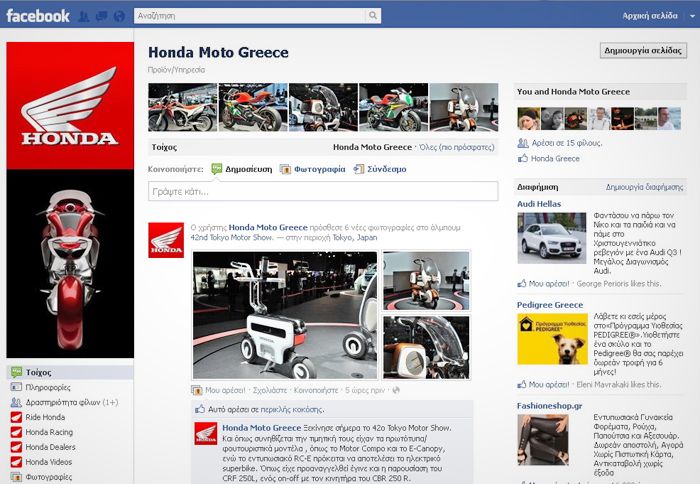This screenshot has height=484, width=700.
Task: Click the Πληροφορίες info icon
Action: click(16, 387)
